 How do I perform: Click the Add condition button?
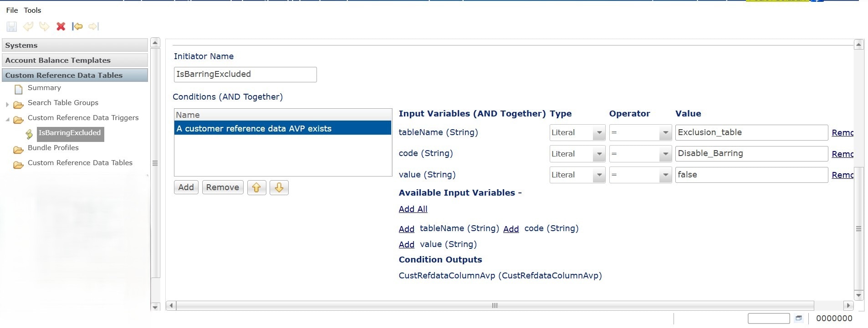tap(186, 187)
